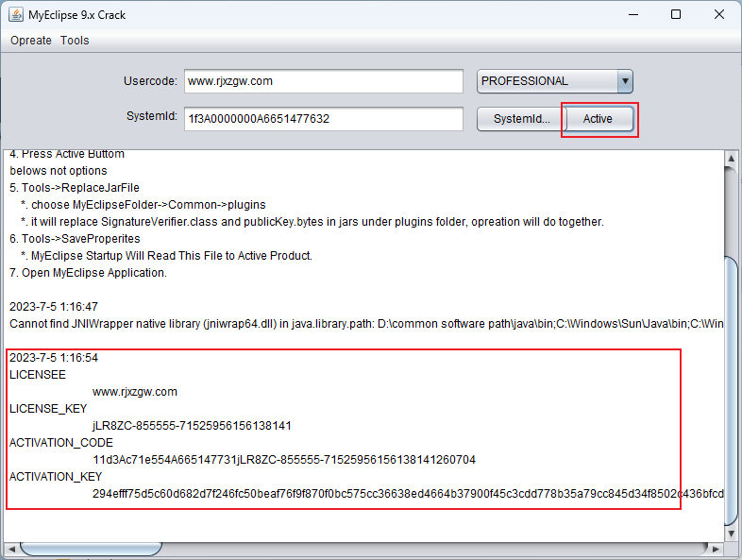This screenshot has height=560, width=742.
Task: Open the Opreate menu
Action: pos(31,41)
